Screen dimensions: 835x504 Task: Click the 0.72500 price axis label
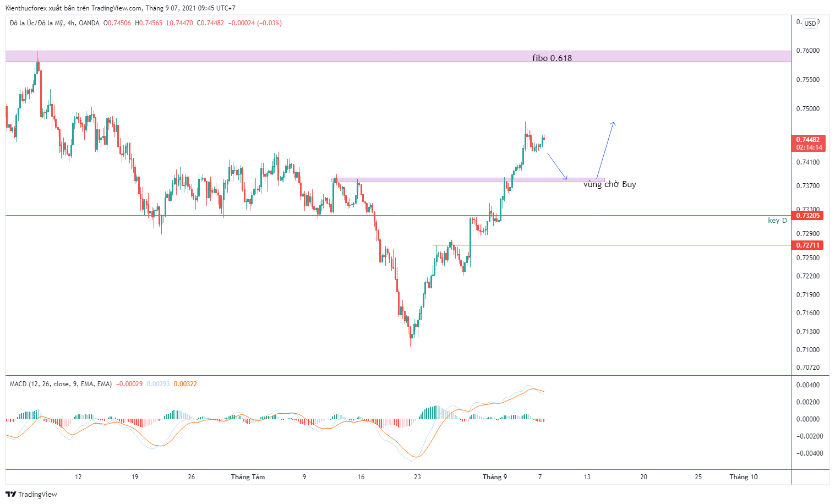coord(807,258)
